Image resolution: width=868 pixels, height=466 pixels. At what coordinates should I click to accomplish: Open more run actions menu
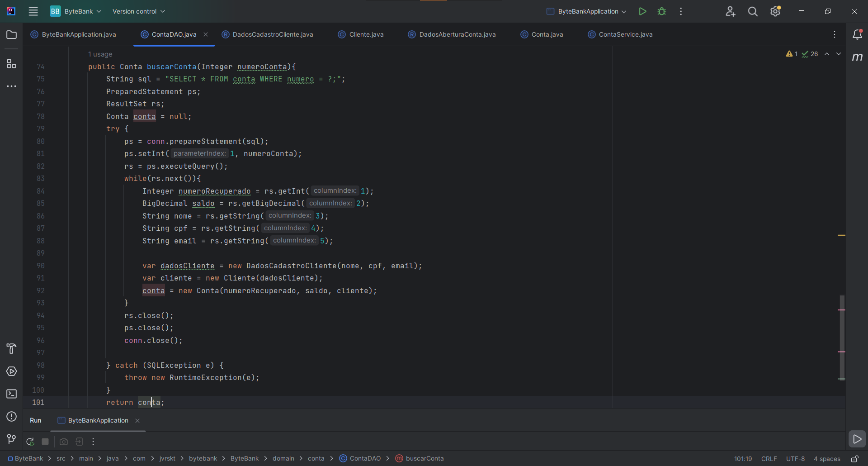coord(681,11)
